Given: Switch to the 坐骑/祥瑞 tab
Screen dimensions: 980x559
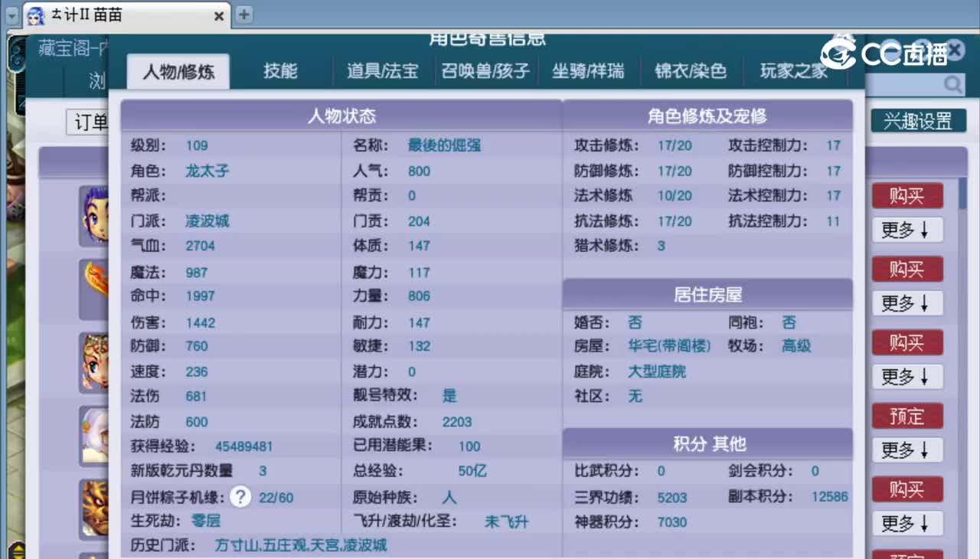Looking at the screenshot, I should (589, 70).
